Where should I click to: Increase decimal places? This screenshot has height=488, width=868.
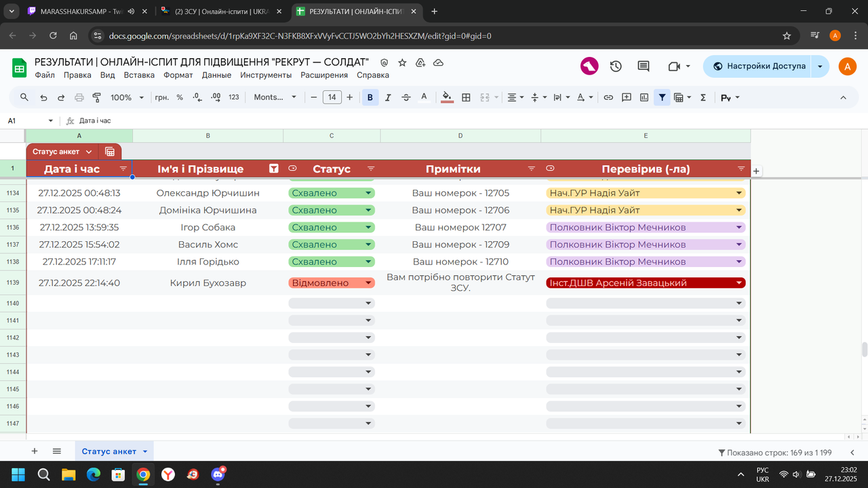[x=216, y=98]
